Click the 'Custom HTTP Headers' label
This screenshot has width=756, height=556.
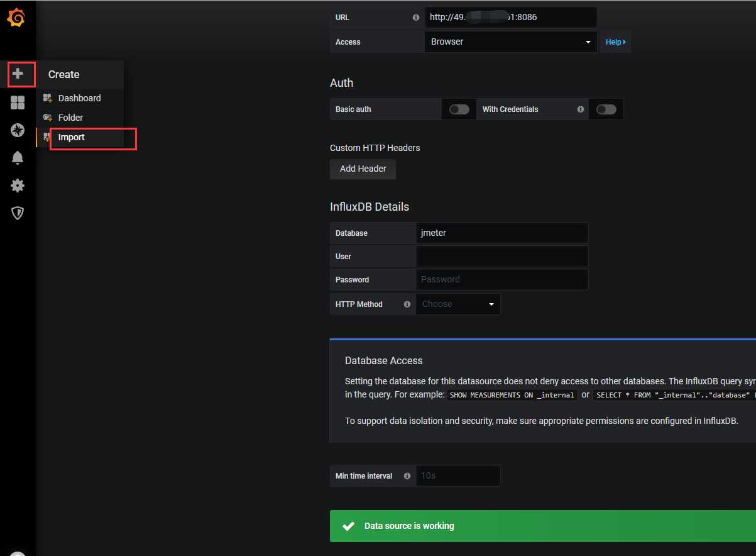coord(375,148)
